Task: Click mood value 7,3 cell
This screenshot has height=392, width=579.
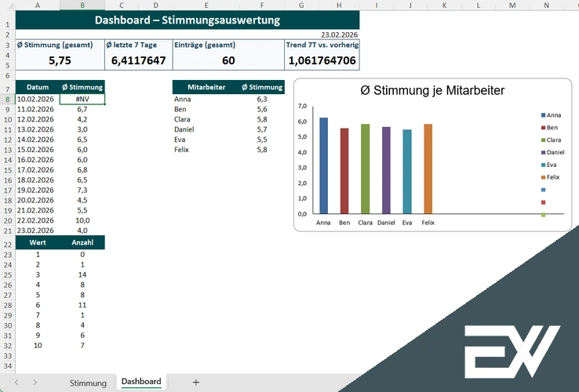Action: point(82,190)
